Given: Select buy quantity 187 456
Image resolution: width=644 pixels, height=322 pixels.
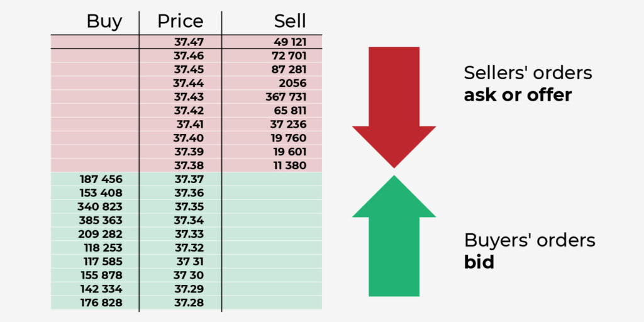Looking at the screenshot, I should [x=101, y=180].
